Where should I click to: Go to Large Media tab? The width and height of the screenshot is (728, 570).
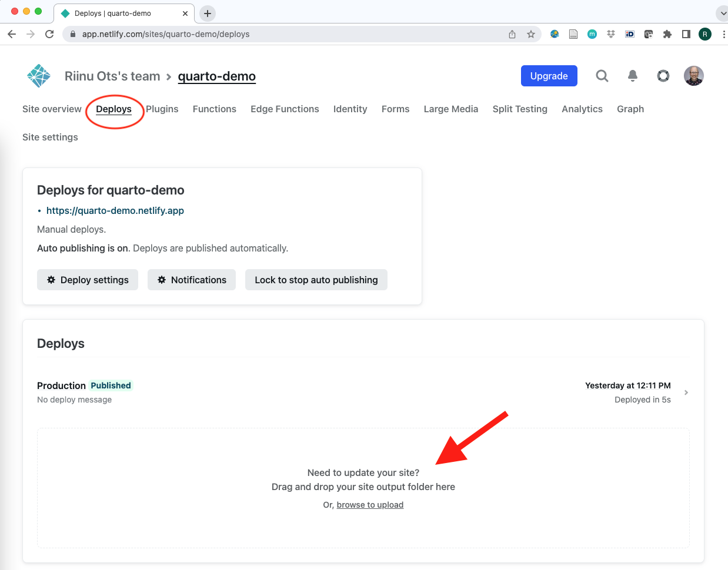[x=451, y=109]
